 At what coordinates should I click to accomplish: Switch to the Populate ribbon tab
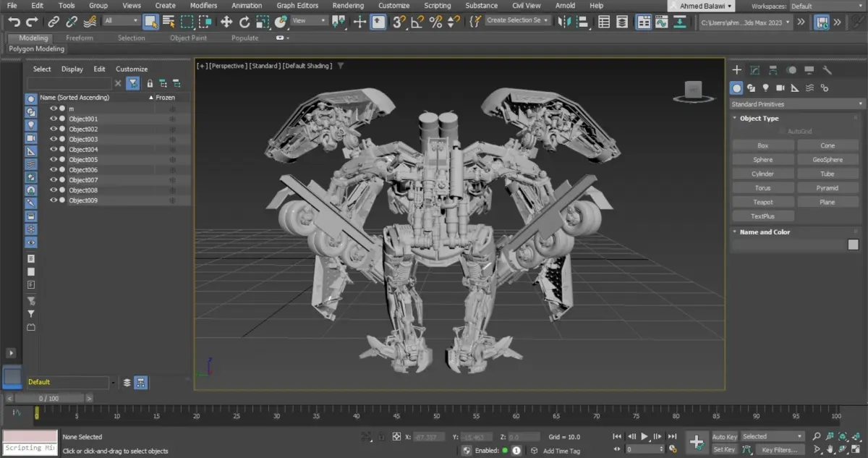[x=245, y=38]
